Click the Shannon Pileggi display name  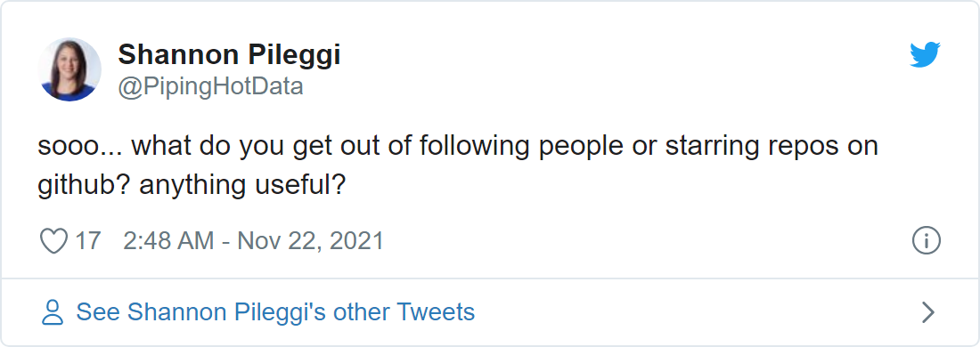point(229,55)
